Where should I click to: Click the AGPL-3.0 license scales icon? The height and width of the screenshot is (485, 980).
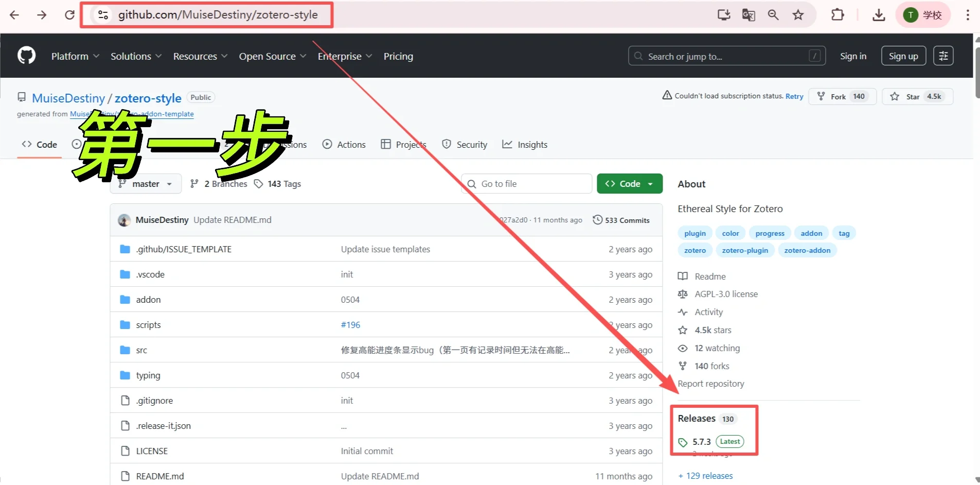tap(683, 294)
